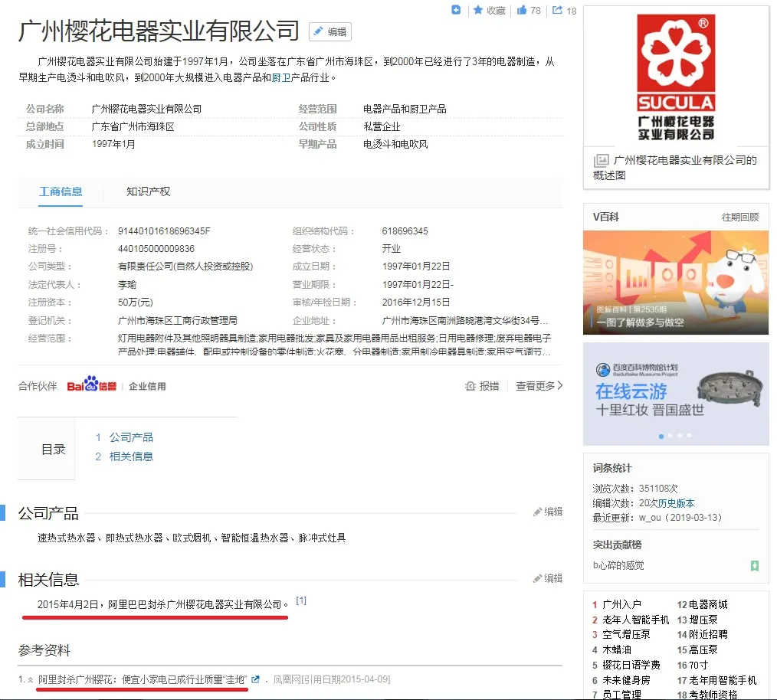Click the reference up-arrow beside item 1

point(30,679)
